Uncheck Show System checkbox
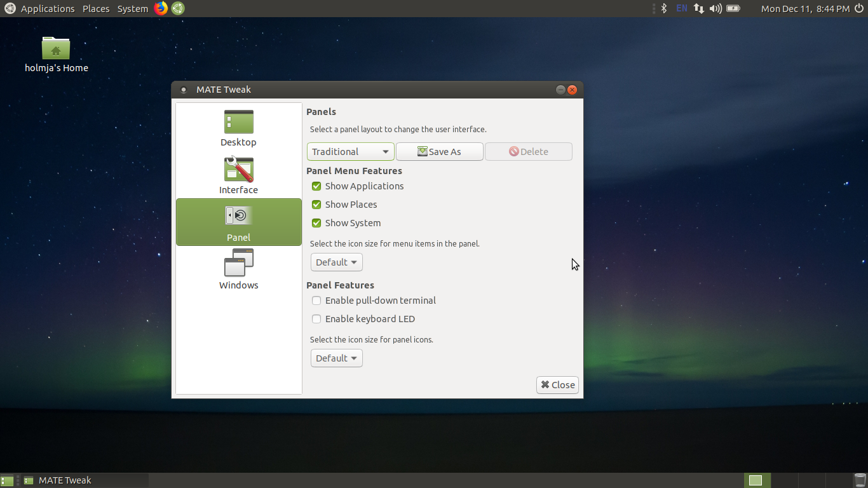Screen dimensions: 868x488 point(316,223)
